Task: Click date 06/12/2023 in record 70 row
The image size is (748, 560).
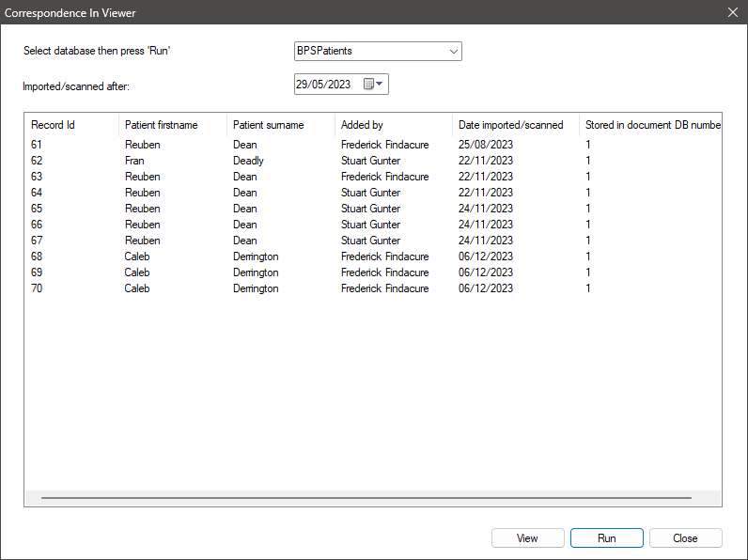Action: tap(486, 288)
